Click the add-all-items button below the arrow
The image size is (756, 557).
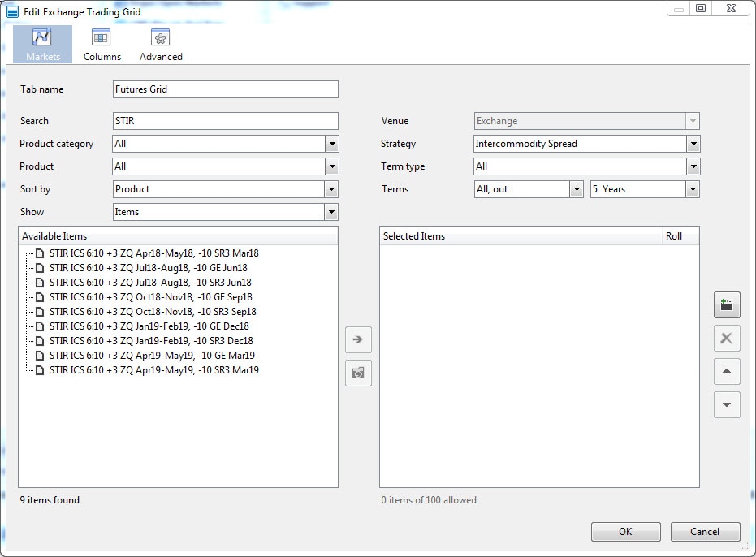(358, 373)
